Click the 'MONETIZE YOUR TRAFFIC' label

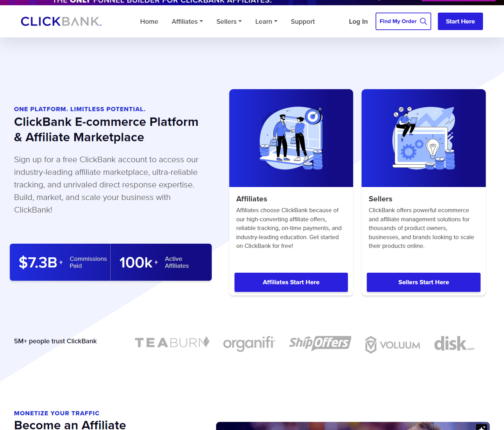[x=57, y=413]
